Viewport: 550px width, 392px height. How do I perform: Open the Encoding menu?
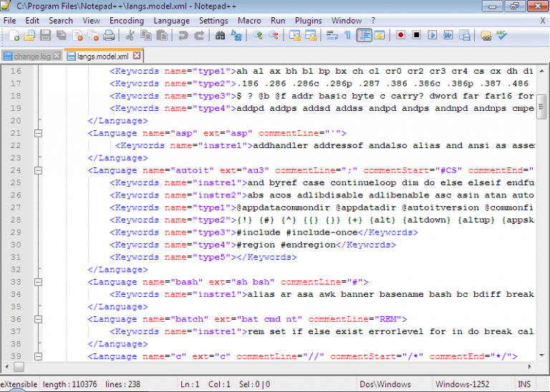point(127,21)
